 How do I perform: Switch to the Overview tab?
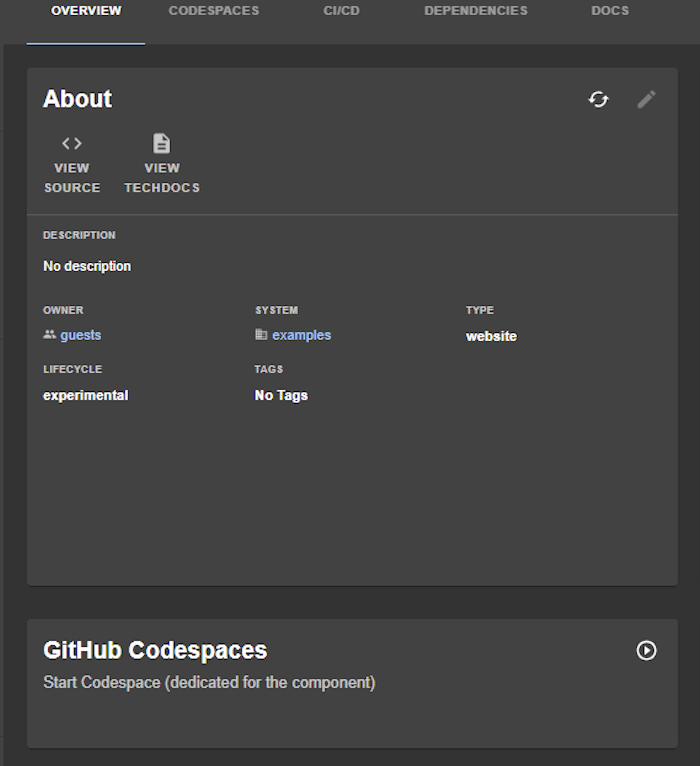86,11
